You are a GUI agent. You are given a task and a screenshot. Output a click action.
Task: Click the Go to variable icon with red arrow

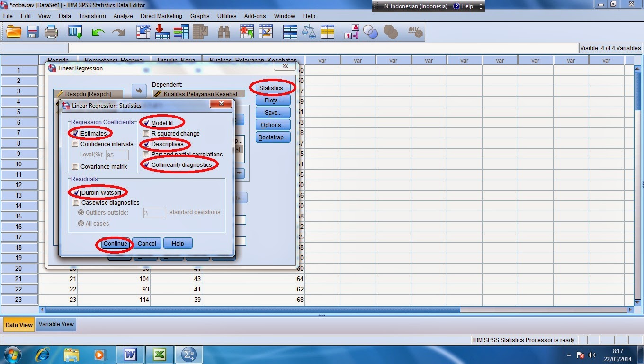coord(162,32)
